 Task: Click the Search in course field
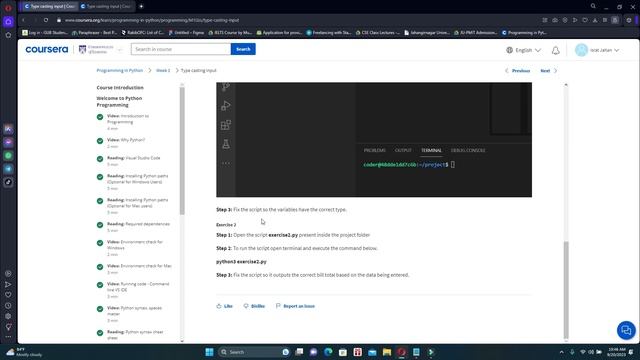[181, 49]
